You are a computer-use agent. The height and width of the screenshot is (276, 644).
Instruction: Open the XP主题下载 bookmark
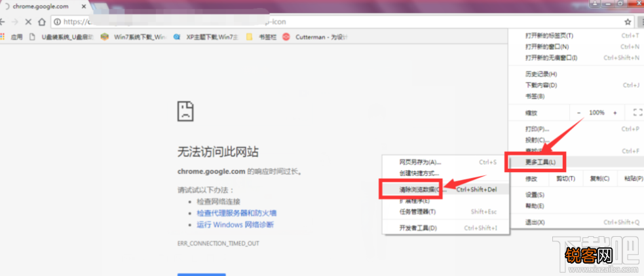[x=206, y=37]
